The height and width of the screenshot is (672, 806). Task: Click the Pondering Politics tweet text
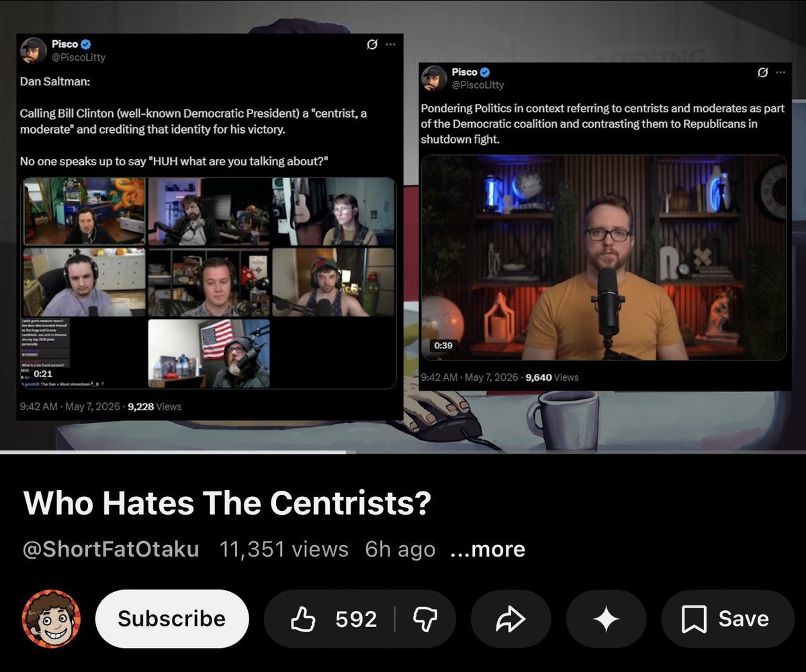point(602,124)
